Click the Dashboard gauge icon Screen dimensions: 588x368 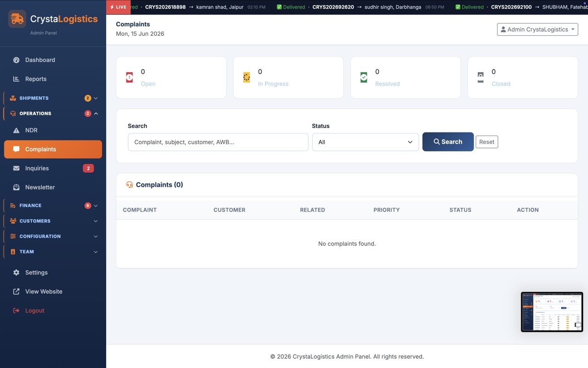17,60
